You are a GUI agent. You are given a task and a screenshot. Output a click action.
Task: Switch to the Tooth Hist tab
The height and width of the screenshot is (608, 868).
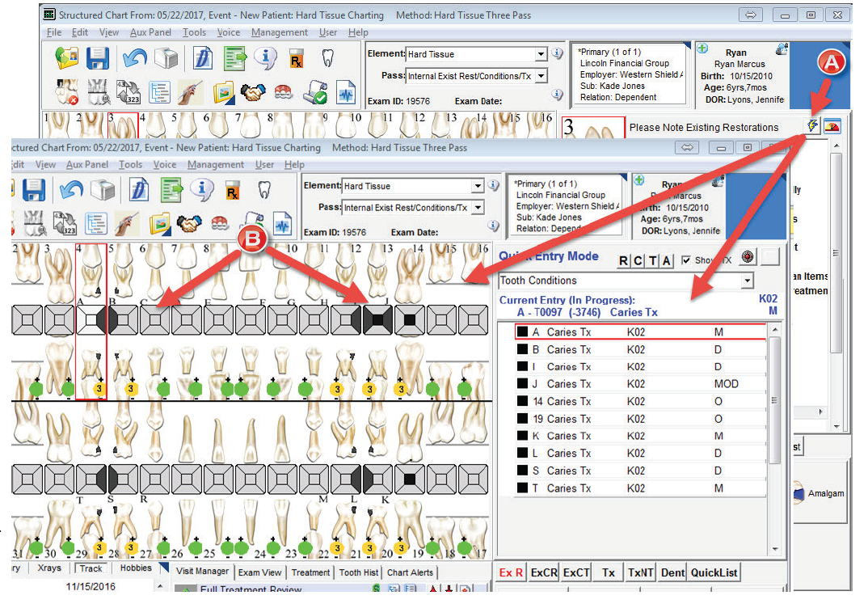point(359,572)
